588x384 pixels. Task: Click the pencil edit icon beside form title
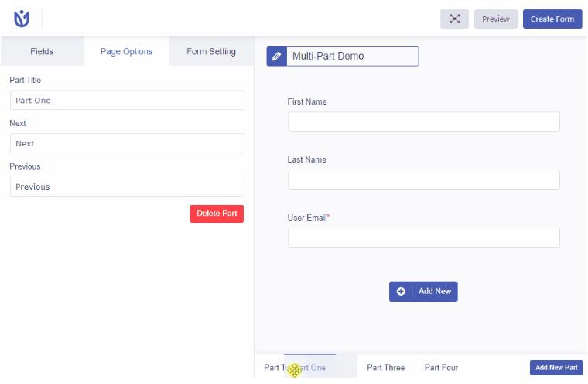click(x=276, y=57)
